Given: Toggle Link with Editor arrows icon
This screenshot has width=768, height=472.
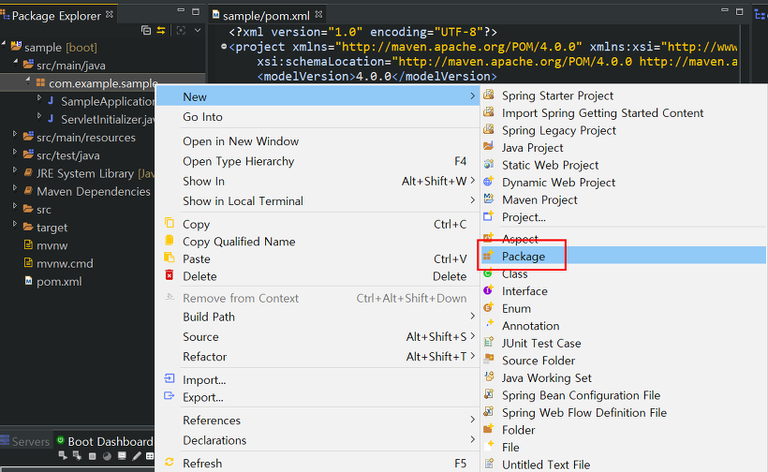Looking at the screenshot, I should pyautogui.click(x=162, y=30).
